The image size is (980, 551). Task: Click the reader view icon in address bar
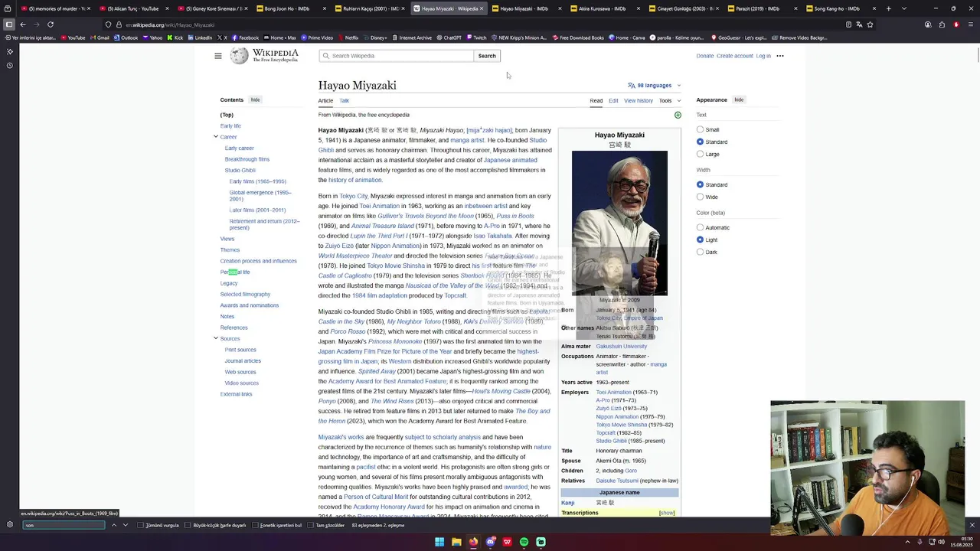pyautogui.click(x=848, y=24)
